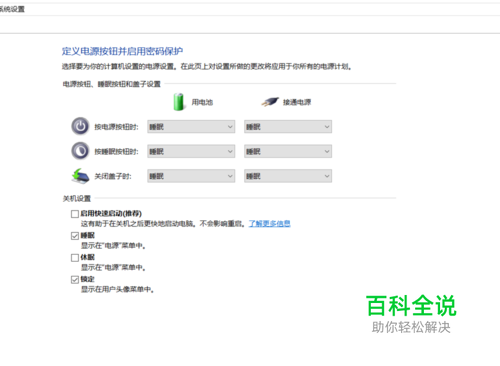Click the green battery icon
500x366 pixels.
(x=179, y=102)
